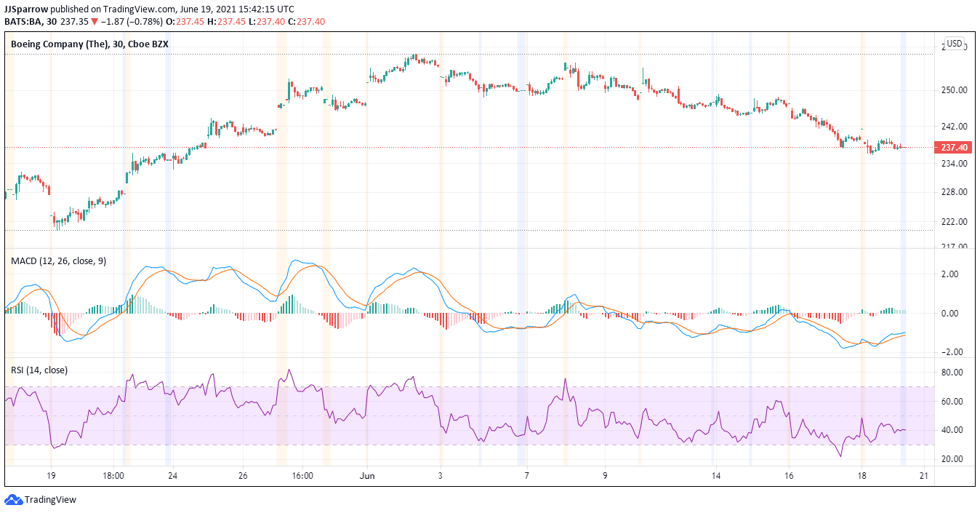Viewport: 980px width, 513px height.
Task: Click the RSI axis 20.00 label
Action: point(952,459)
